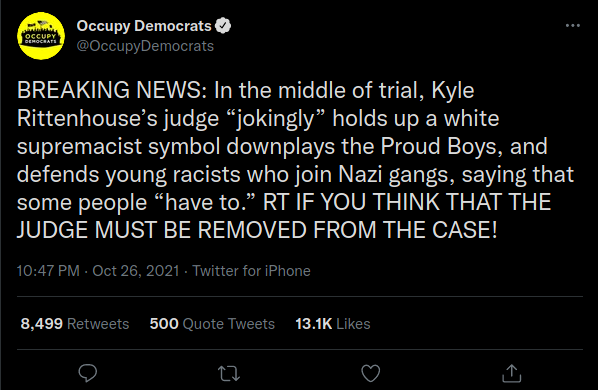
Task: Click the Oct 26, 2021 date
Action: click(x=136, y=271)
